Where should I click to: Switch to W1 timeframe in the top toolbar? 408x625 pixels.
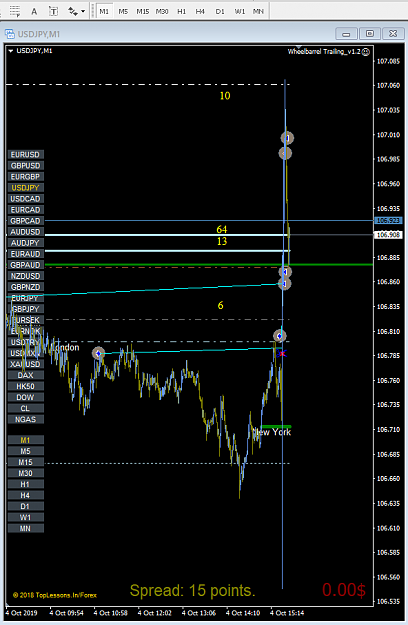pyautogui.click(x=239, y=11)
